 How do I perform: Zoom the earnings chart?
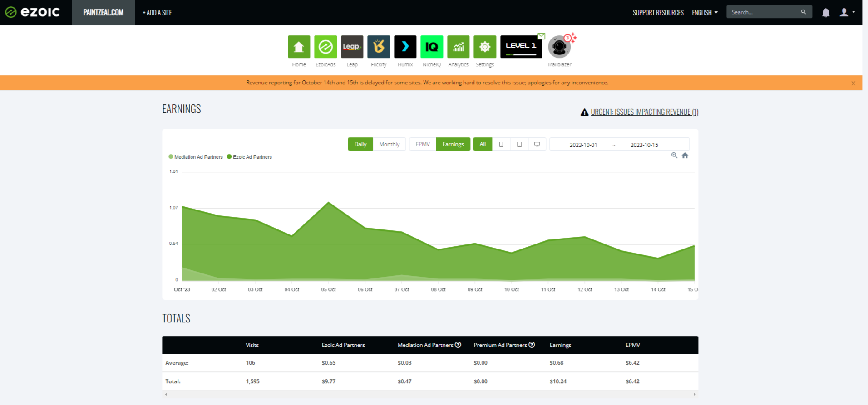[674, 156]
